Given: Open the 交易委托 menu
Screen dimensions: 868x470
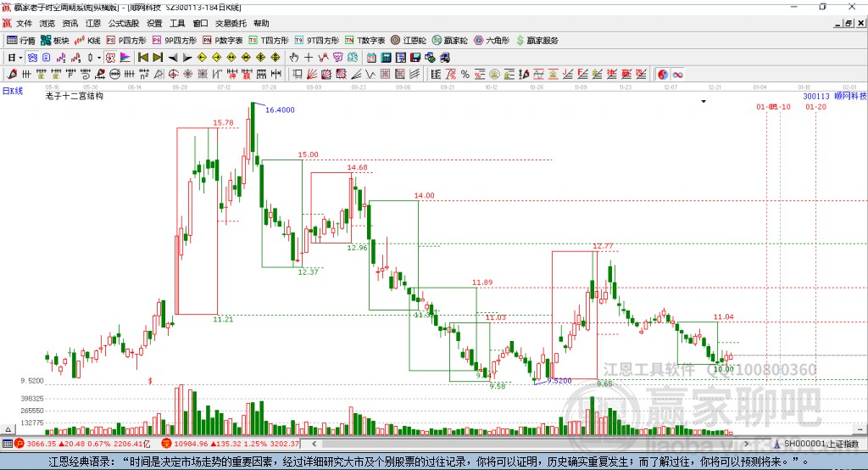Looking at the screenshot, I should 231,23.
